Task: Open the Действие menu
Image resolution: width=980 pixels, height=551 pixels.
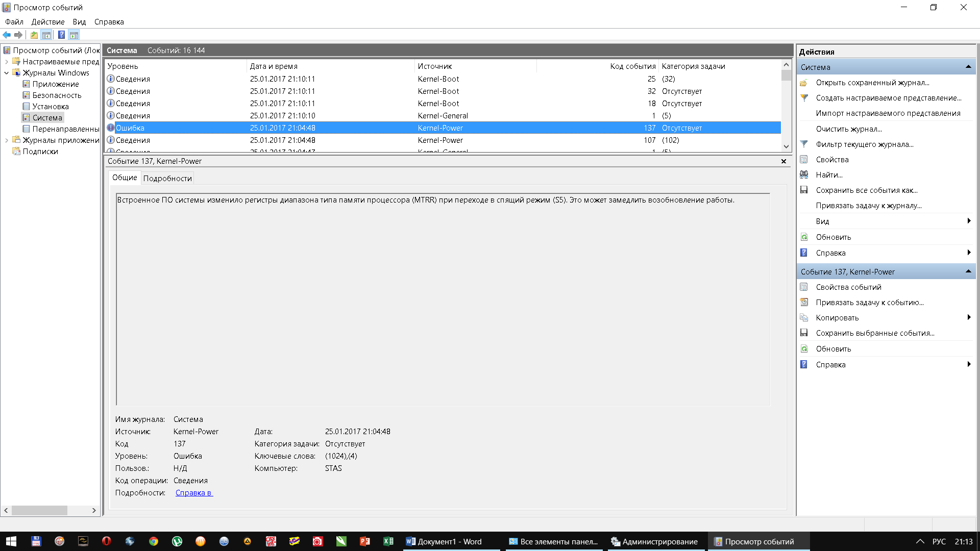Action: click(x=48, y=22)
